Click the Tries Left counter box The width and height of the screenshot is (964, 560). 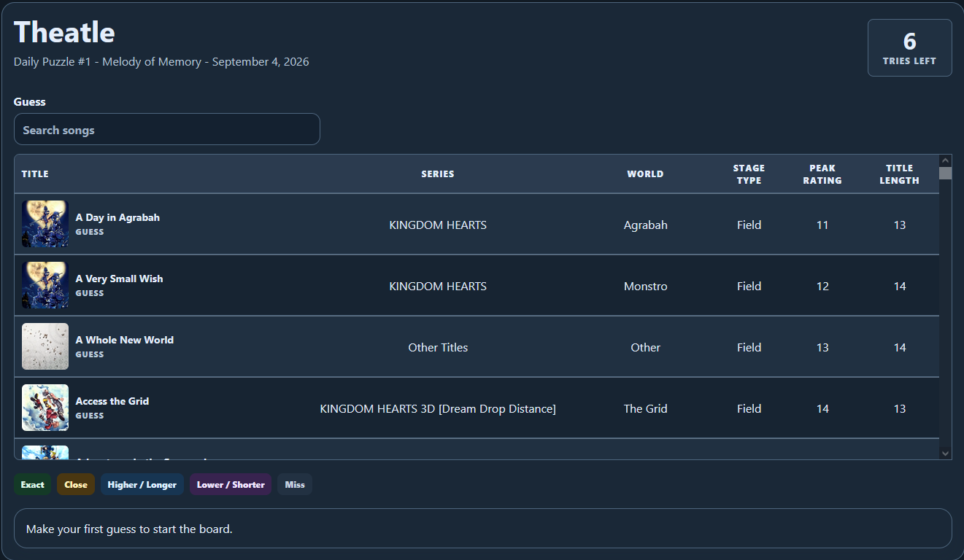pos(909,47)
